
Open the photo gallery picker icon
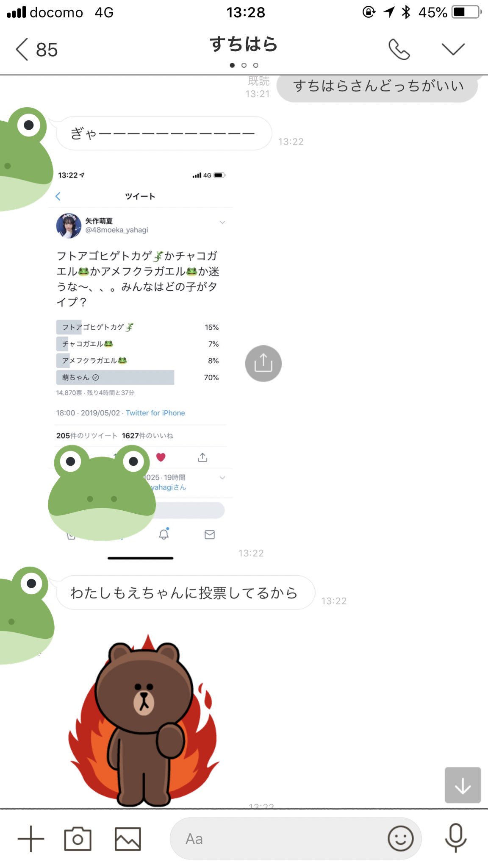pyautogui.click(x=128, y=838)
